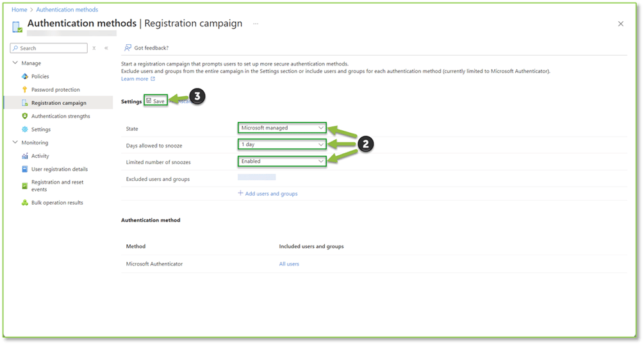Click the User registration details icon
This screenshot has width=644, height=345.
coord(24,169)
